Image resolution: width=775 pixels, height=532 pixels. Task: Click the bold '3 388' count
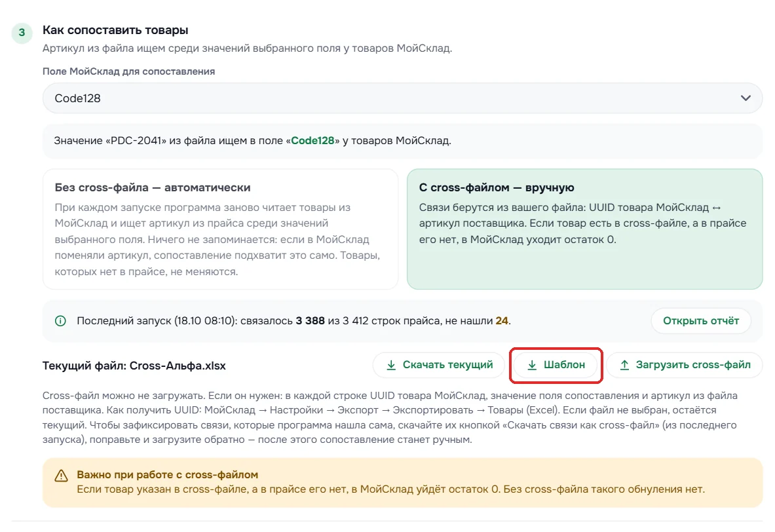[310, 321]
